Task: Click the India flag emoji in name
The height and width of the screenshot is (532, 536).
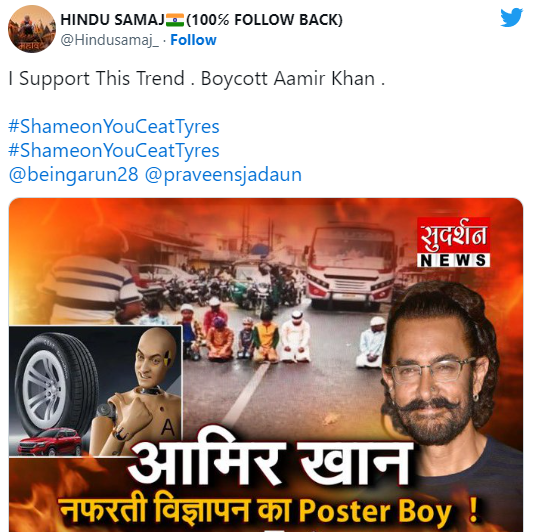Action: coord(175,20)
